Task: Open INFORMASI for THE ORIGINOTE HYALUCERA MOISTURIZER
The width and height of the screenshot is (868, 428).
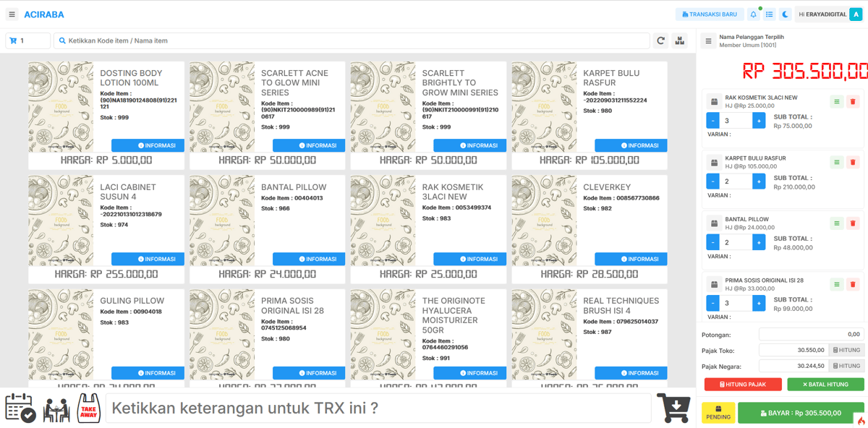Action: coord(469,373)
